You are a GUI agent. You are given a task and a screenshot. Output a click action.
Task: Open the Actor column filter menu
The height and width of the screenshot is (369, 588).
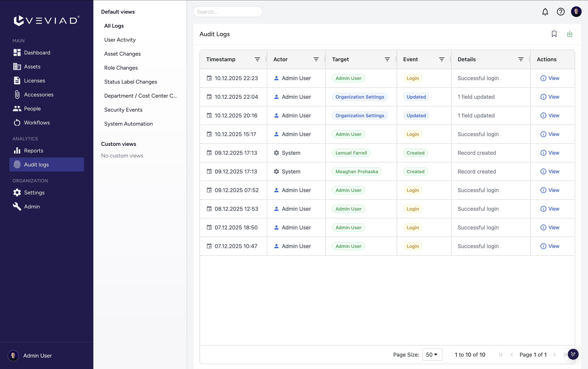[x=316, y=59]
